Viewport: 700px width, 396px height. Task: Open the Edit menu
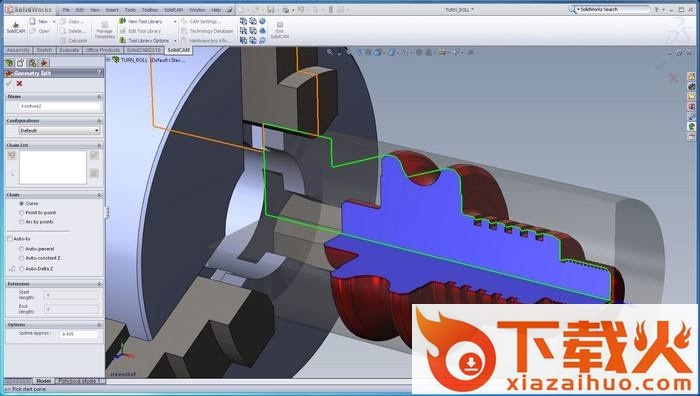pos(80,9)
